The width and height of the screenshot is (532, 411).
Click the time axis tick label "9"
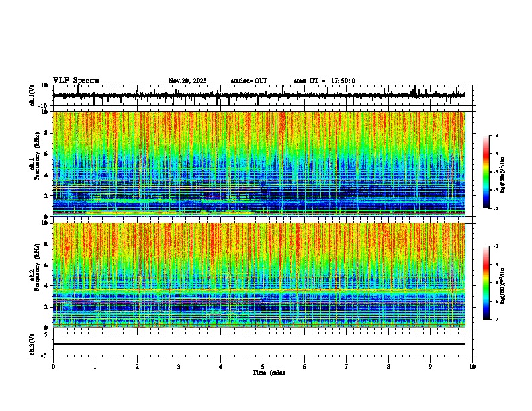430,367
